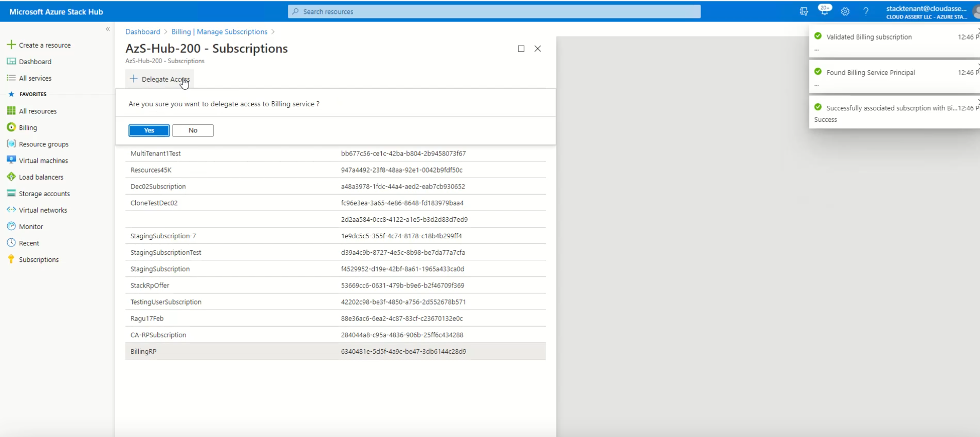Screen dimensions: 980x437
Task: Open the Storage accounts icon
Action: tap(11, 193)
